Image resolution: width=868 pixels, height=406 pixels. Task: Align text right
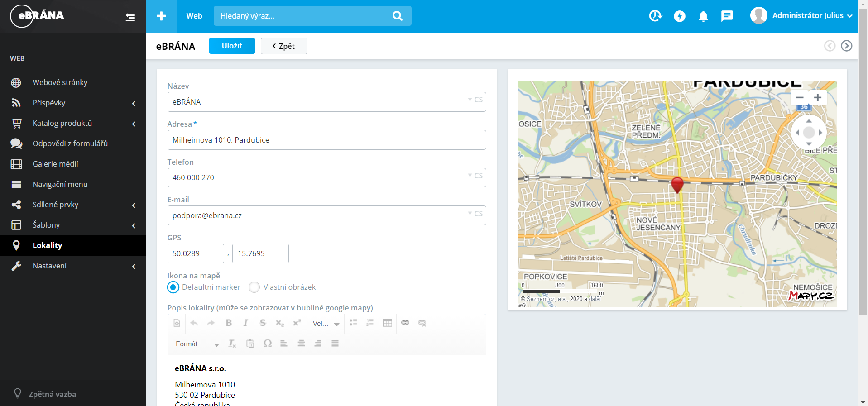tap(318, 344)
